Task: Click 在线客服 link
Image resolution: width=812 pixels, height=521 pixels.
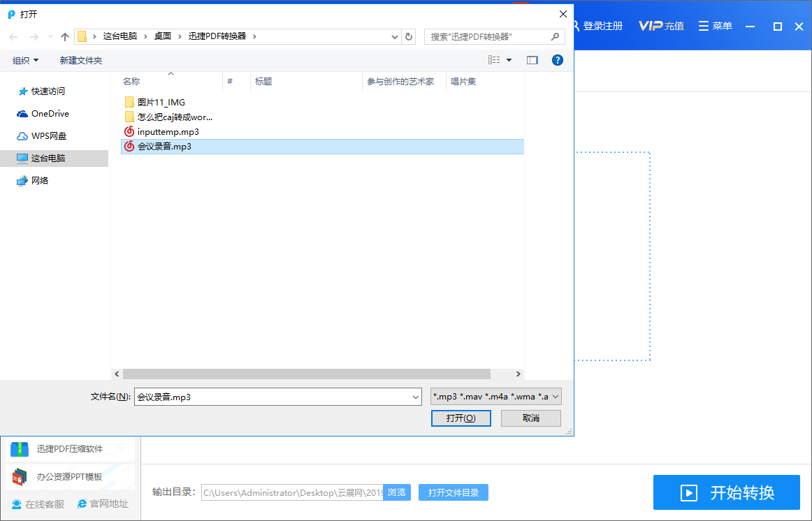Action: coord(38,504)
